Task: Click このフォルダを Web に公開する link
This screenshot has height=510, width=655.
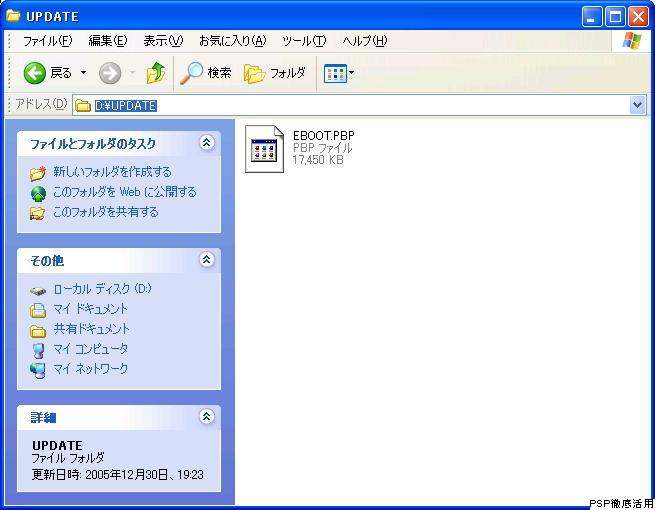Action: [124, 192]
